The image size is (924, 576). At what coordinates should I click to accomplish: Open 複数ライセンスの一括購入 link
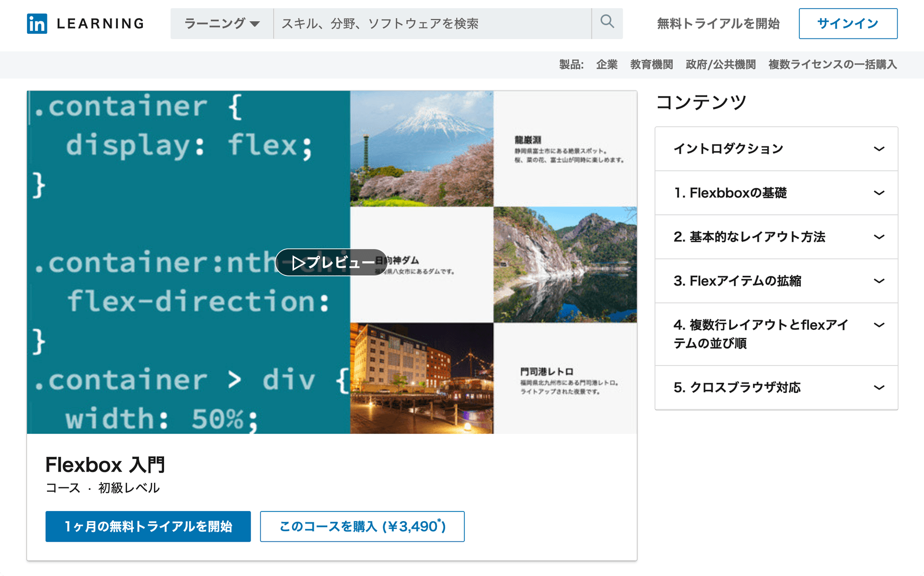click(832, 65)
